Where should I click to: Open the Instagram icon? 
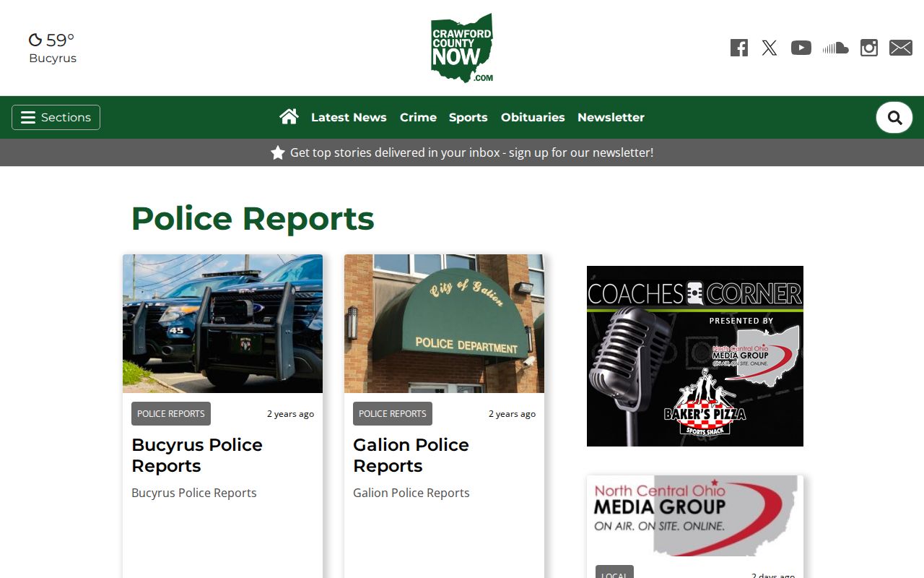coord(869,48)
